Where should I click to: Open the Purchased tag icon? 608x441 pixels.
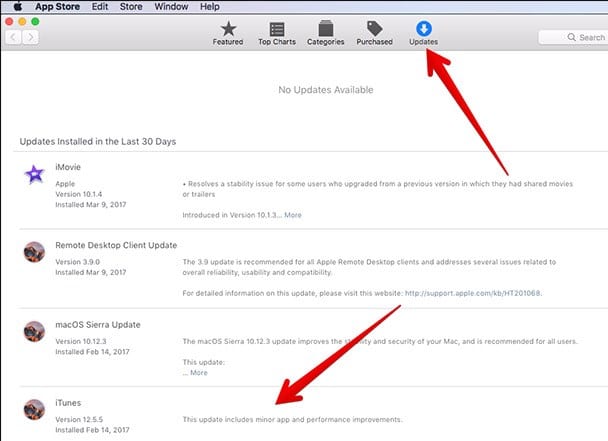(x=375, y=29)
